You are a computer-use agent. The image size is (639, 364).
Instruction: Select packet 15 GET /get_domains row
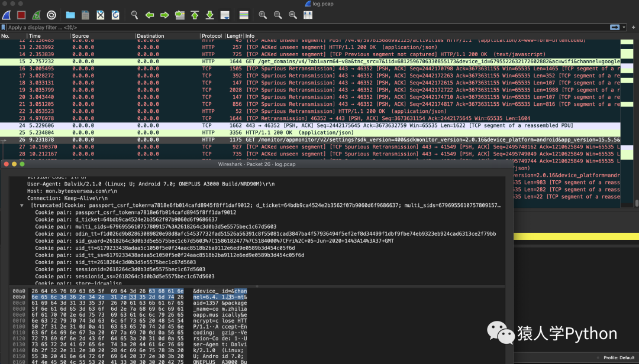[x=310, y=61]
